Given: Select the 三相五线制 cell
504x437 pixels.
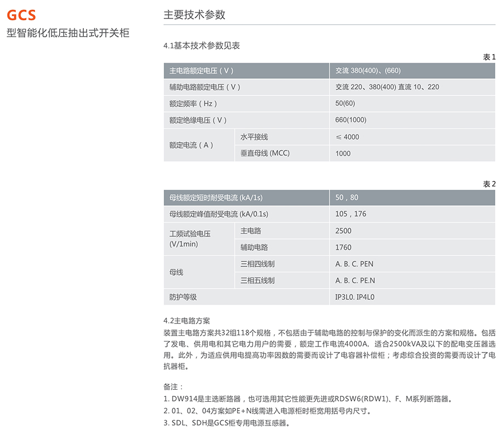Looking at the screenshot, I should [257, 280].
